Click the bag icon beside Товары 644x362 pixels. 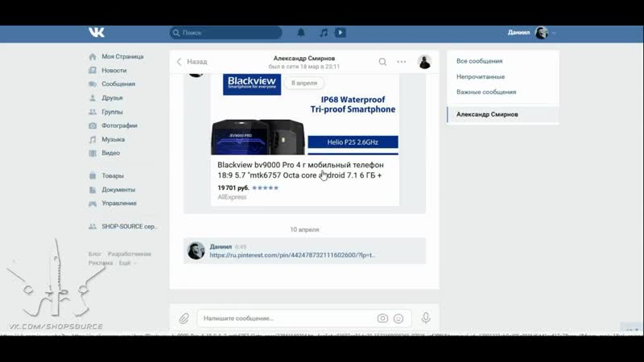pos(93,175)
